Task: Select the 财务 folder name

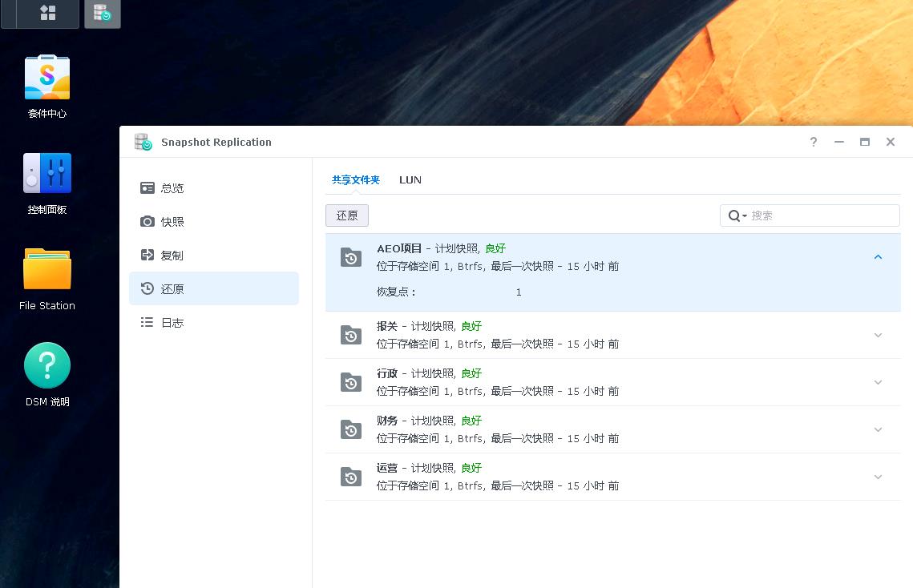Action: 386,421
